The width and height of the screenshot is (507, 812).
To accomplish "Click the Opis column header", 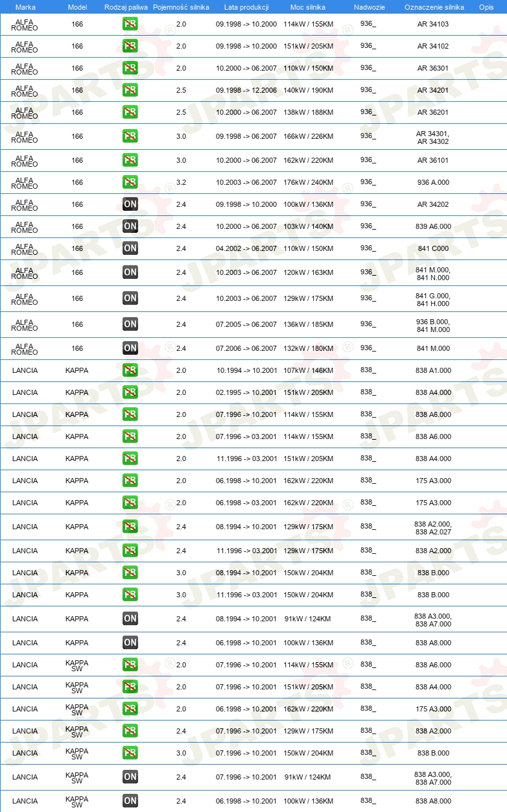I will (486, 6).
